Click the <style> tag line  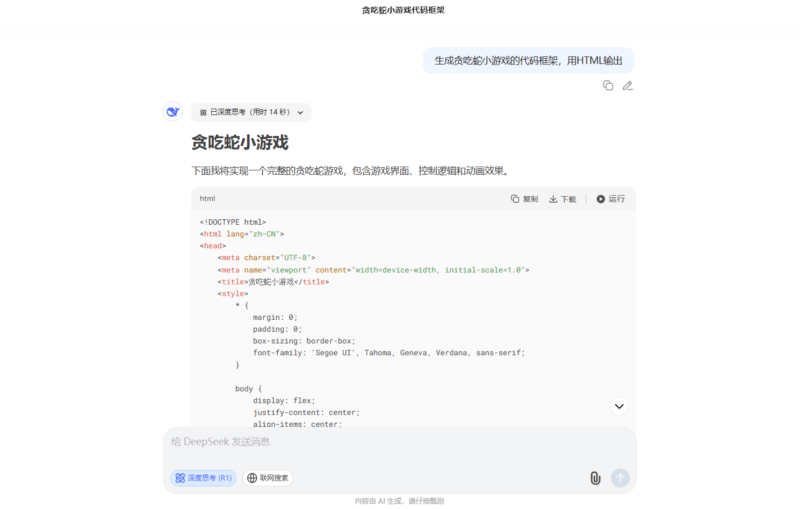[233, 294]
